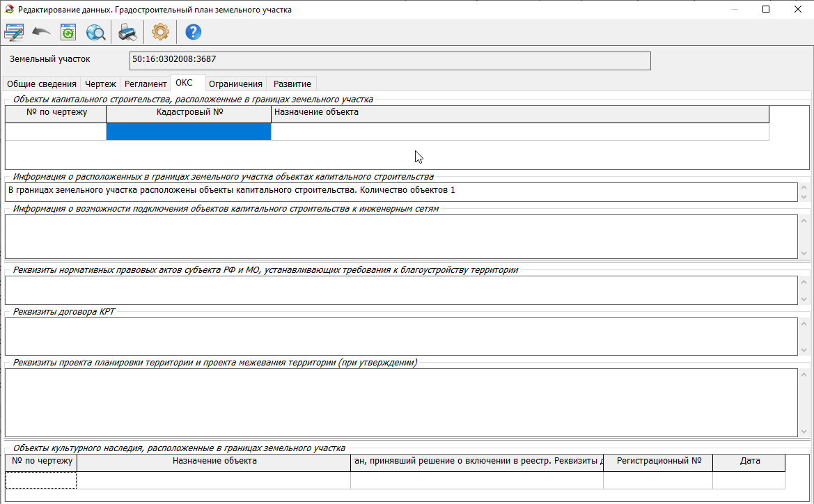
Task: Go to the Ограничения tab
Action: pyautogui.click(x=235, y=84)
